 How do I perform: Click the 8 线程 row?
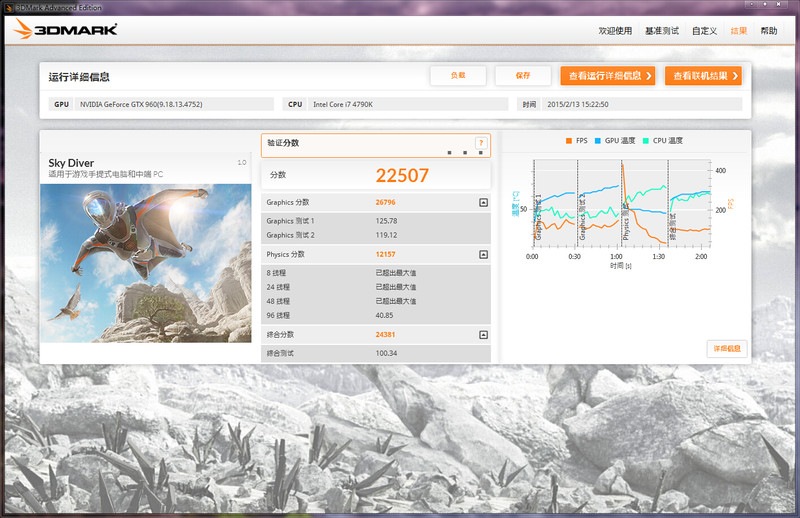click(x=376, y=273)
